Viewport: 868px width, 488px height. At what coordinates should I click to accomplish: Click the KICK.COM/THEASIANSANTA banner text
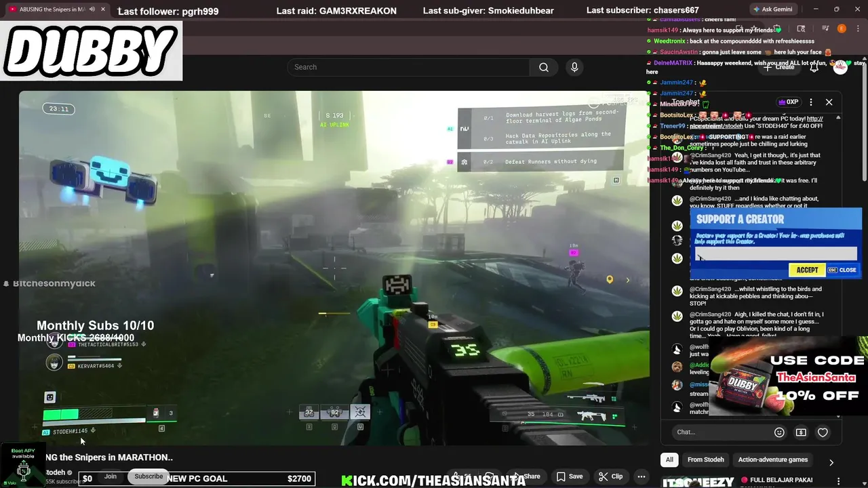(x=433, y=481)
